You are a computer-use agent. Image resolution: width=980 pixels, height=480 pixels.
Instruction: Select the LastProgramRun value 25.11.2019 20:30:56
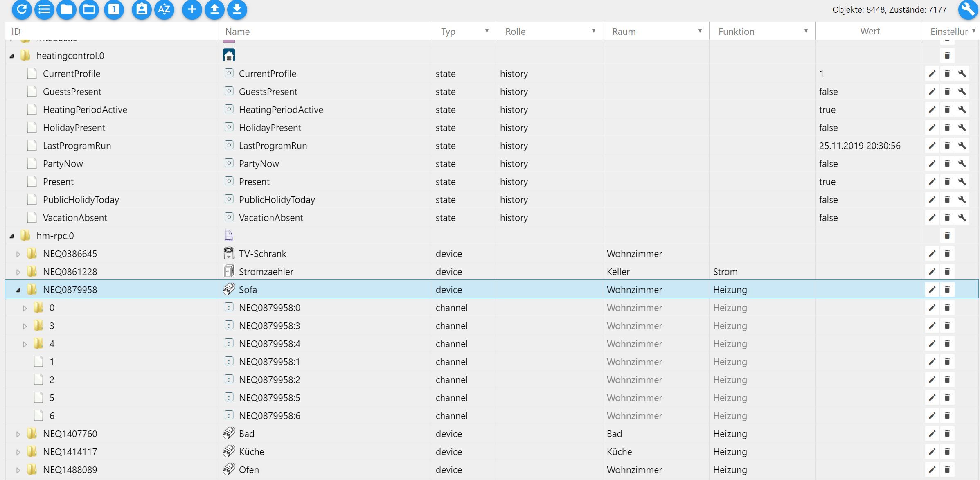(x=860, y=146)
